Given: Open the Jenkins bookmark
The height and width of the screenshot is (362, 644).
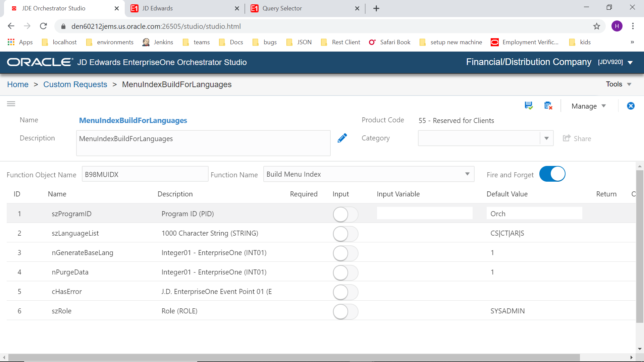Looking at the screenshot, I should click(158, 42).
